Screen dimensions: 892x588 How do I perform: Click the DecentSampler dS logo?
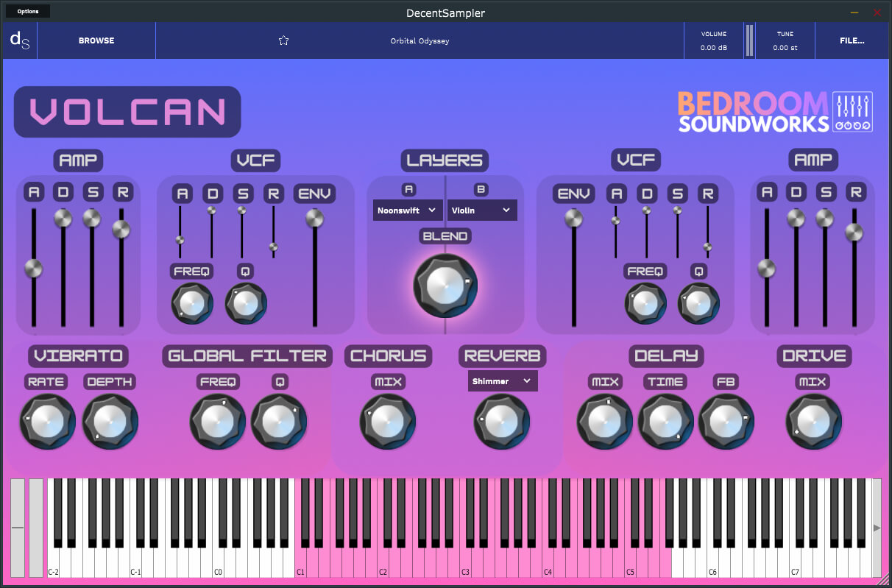click(19, 40)
